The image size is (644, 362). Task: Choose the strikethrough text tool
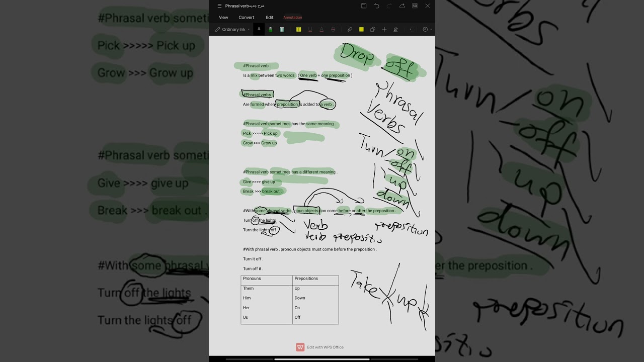(x=333, y=29)
